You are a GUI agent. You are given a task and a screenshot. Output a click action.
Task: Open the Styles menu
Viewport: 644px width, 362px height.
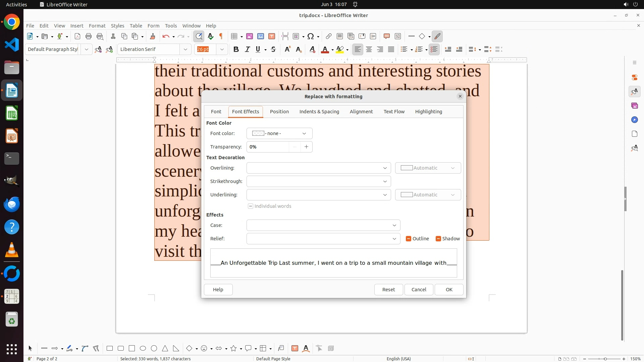click(x=117, y=25)
